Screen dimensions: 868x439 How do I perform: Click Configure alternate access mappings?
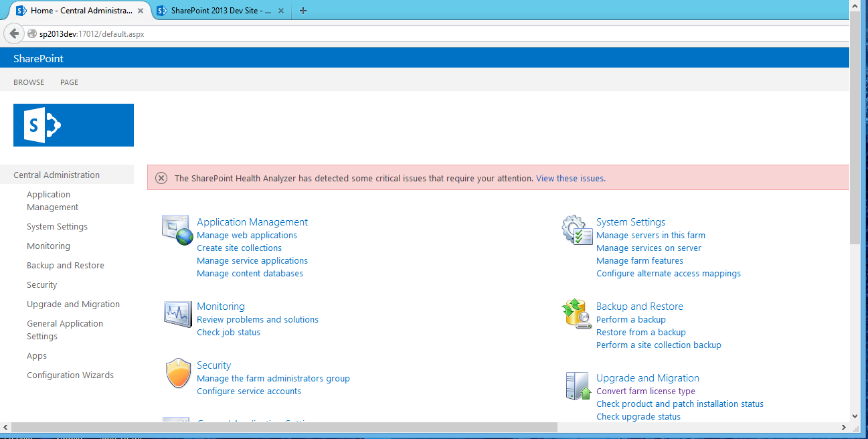point(669,274)
